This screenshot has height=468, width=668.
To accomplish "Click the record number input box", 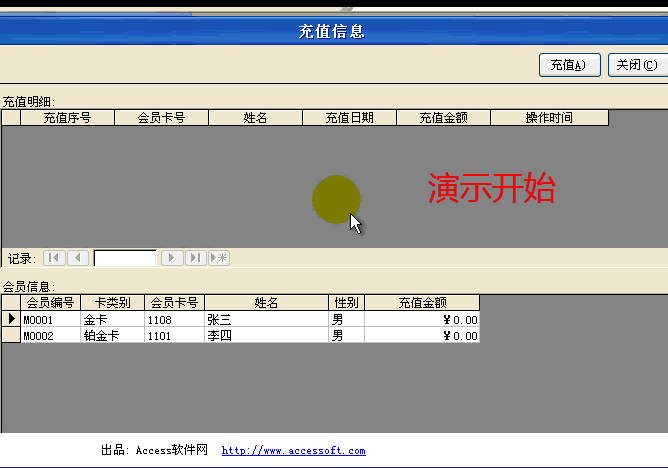I will tap(125, 258).
